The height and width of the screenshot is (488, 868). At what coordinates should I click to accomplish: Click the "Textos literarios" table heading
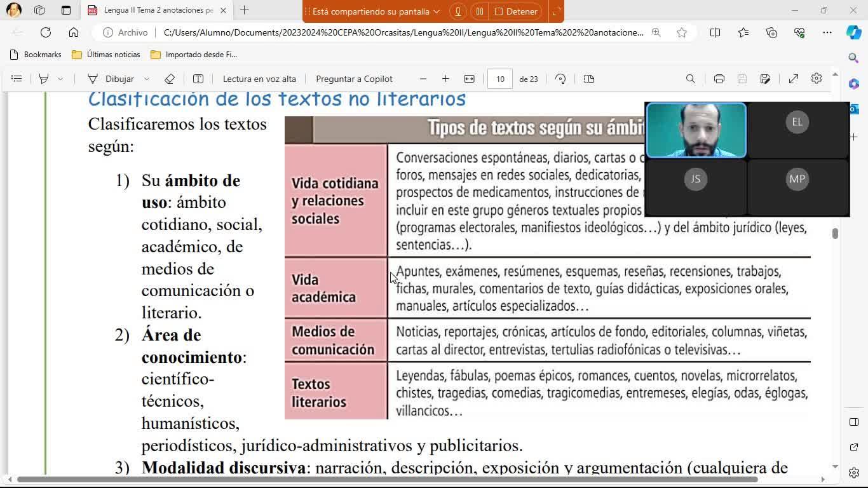pos(319,393)
